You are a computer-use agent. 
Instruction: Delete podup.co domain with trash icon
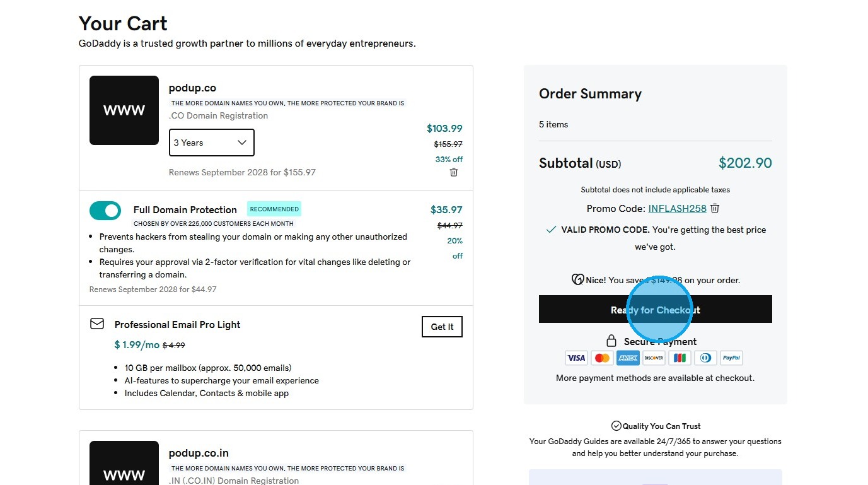click(454, 172)
